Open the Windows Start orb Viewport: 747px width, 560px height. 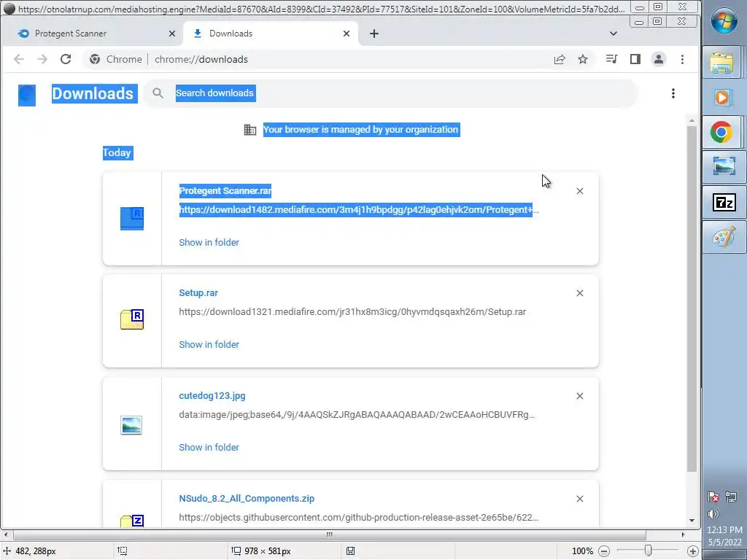pos(724,21)
